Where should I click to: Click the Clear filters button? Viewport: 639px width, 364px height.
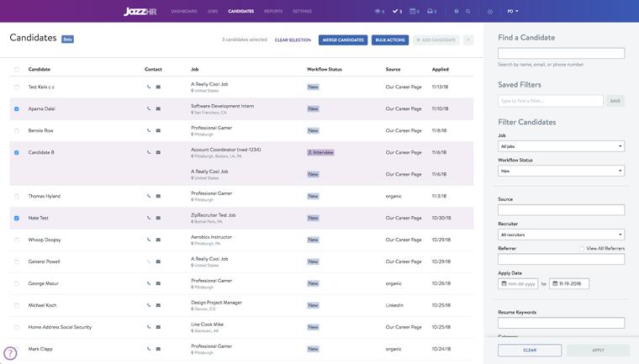[530, 351]
